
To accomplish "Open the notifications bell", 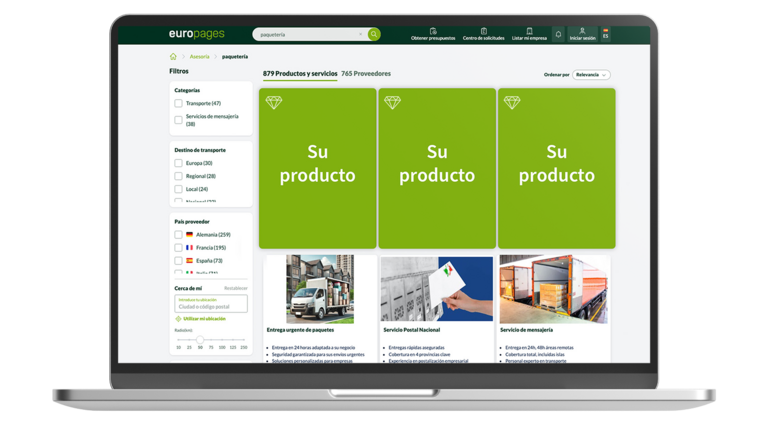I will [558, 34].
